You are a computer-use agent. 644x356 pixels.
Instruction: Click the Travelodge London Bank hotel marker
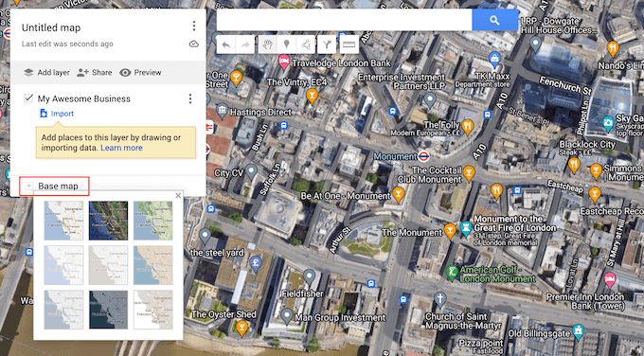(x=284, y=62)
